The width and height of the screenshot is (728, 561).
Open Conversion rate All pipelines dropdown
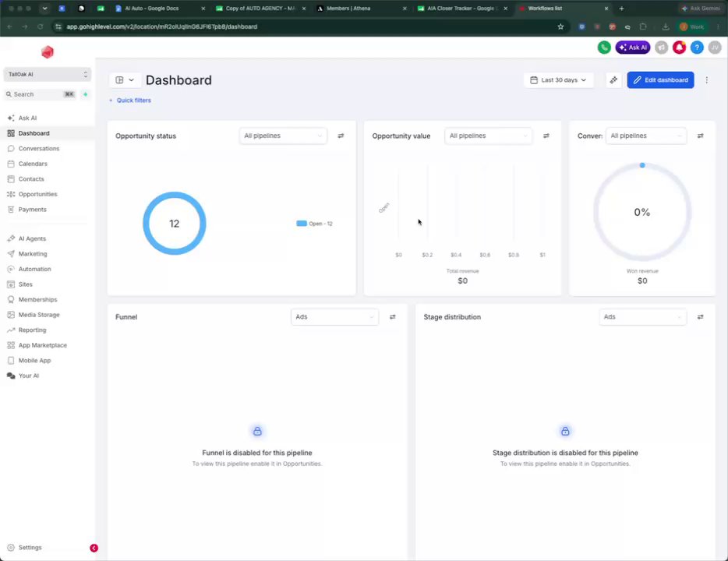tap(646, 136)
